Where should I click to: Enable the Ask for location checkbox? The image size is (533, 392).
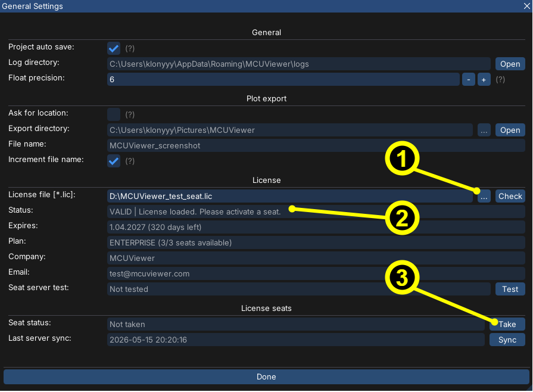point(114,114)
